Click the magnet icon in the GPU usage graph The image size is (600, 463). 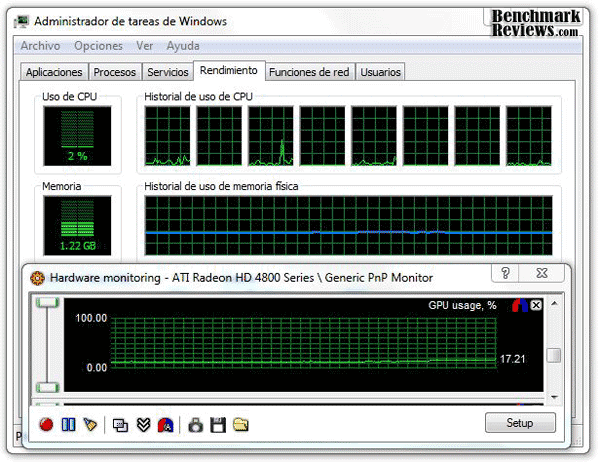click(520, 305)
